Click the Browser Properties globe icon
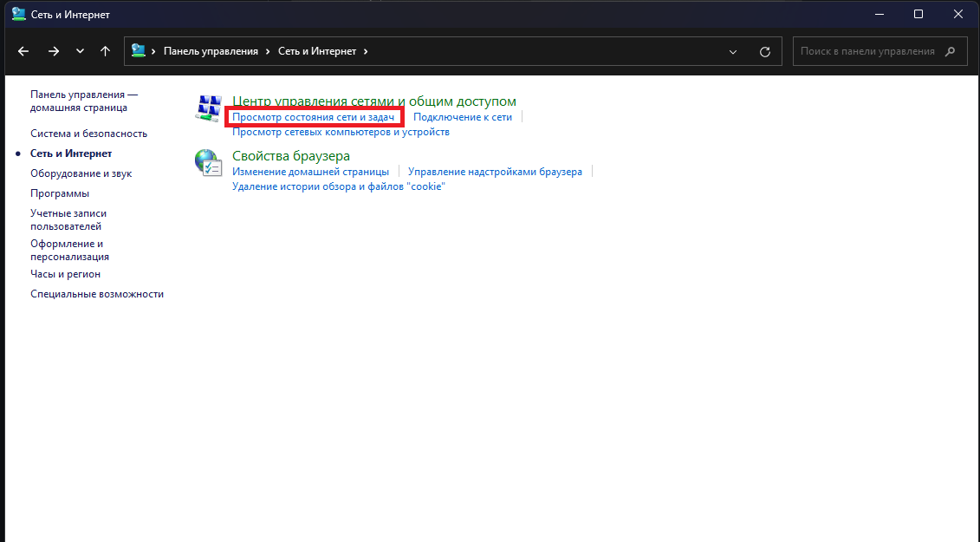Viewport: 980px width, 542px height. pos(208,162)
